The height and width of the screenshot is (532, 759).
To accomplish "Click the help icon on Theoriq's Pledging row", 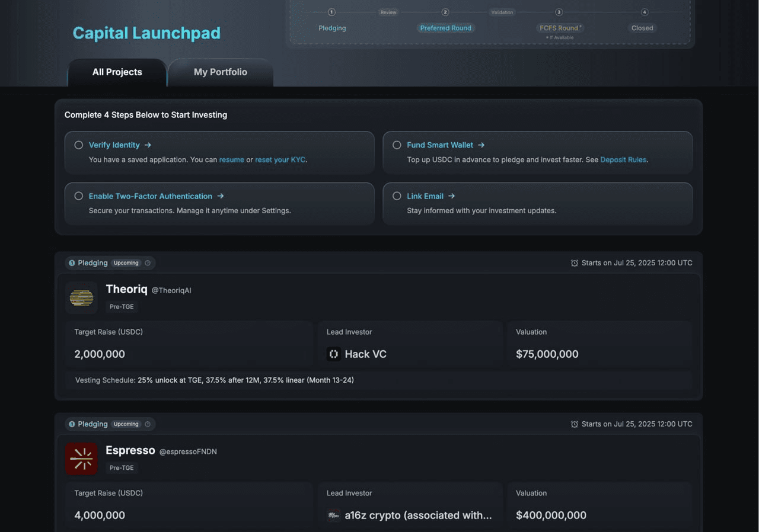I will (148, 263).
